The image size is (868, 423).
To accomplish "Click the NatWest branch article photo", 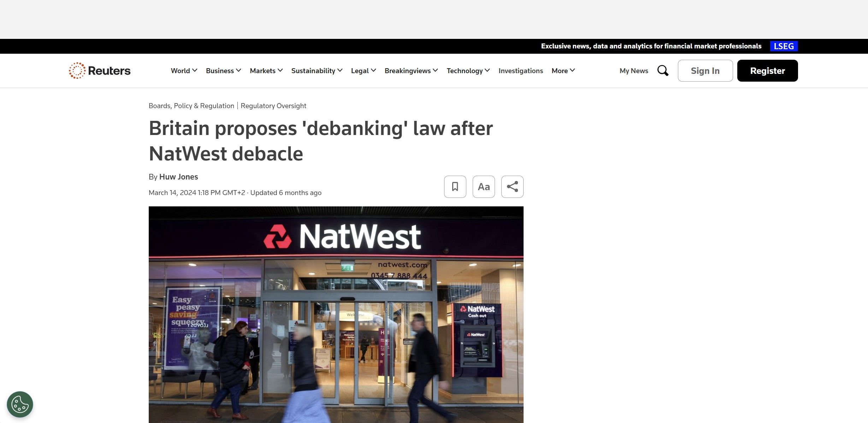I will [x=336, y=315].
